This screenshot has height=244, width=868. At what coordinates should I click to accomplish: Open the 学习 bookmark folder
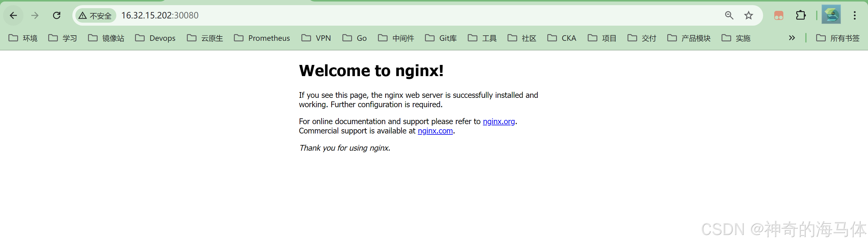[63, 38]
